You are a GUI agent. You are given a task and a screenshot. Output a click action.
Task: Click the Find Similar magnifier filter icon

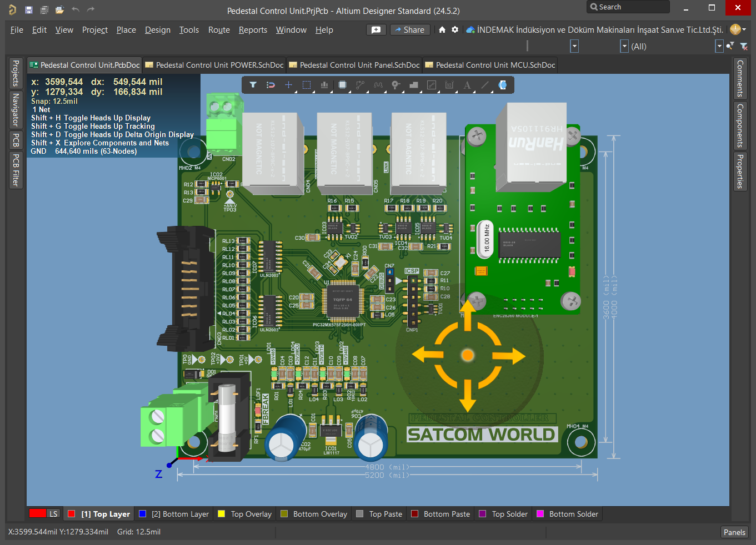coord(730,46)
